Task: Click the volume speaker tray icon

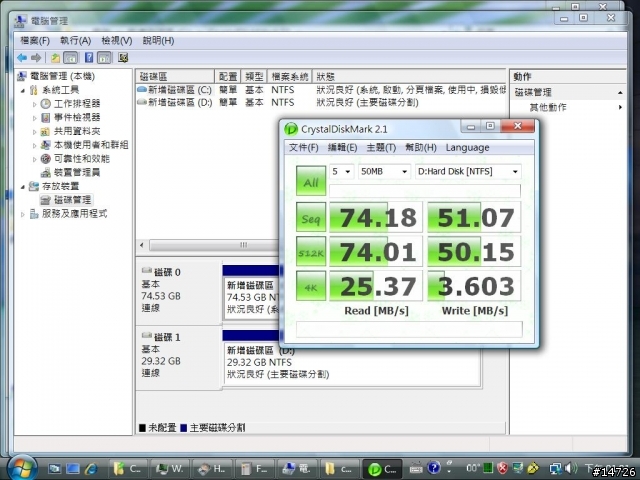Action: (x=571, y=468)
